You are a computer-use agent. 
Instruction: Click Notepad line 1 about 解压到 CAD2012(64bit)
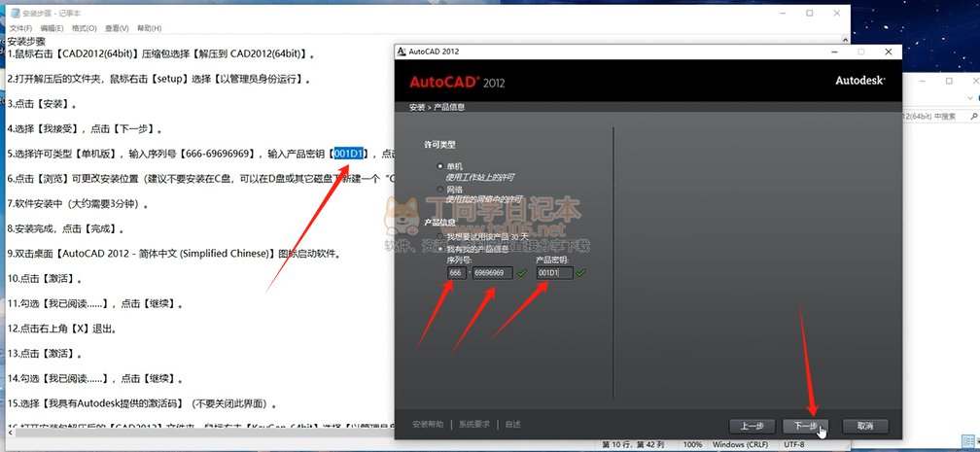(x=160, y=53)
